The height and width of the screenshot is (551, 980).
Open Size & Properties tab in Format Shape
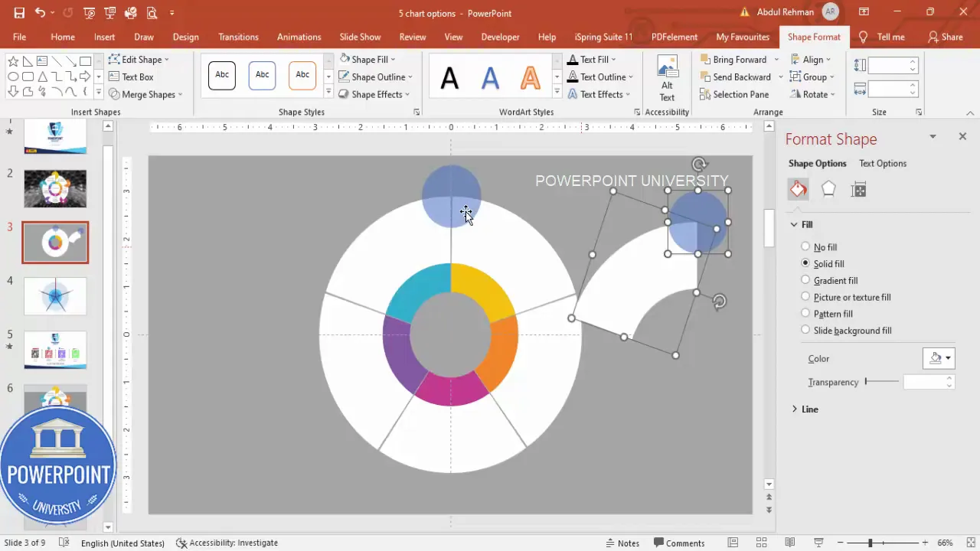point(858,190)
